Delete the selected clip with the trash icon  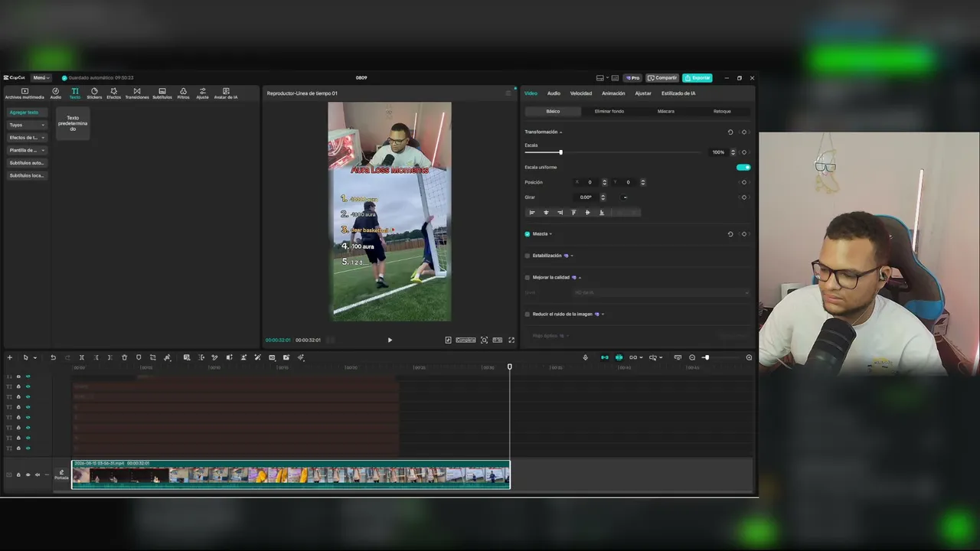[x=125, y=357]
